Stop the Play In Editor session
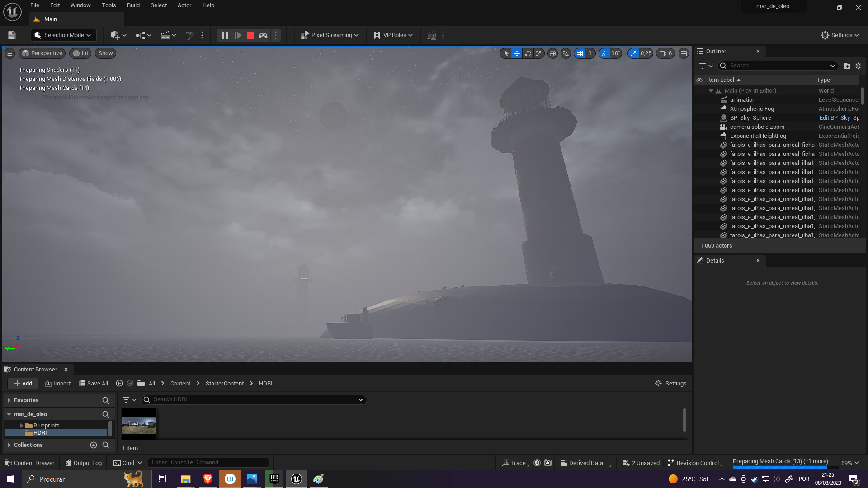The height and width of the screenshot is (488, 868). 250,35
